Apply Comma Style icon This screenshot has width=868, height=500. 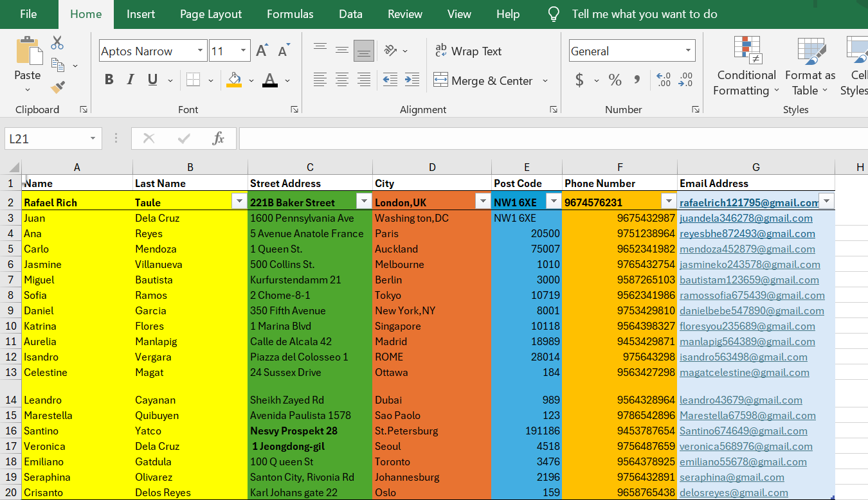637,80
